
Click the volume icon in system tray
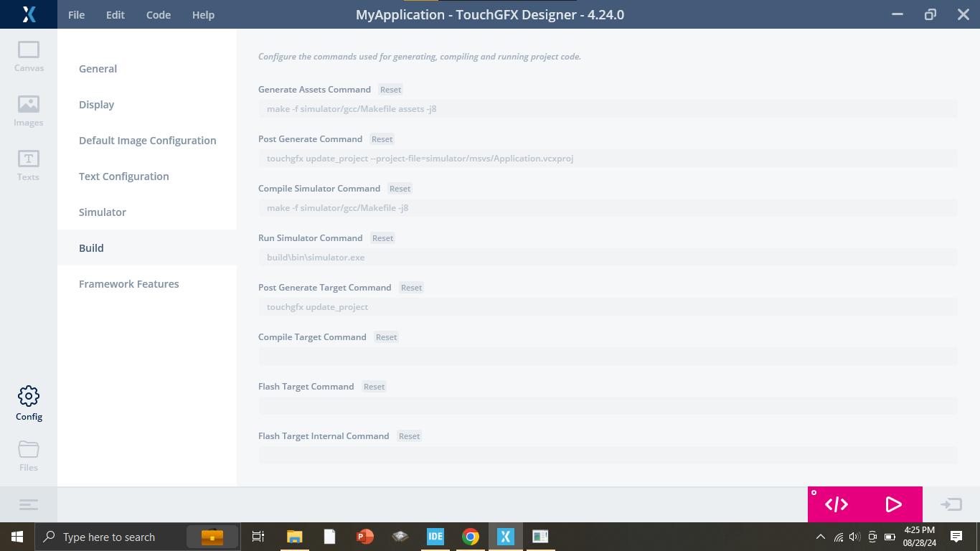coord(854,536)
